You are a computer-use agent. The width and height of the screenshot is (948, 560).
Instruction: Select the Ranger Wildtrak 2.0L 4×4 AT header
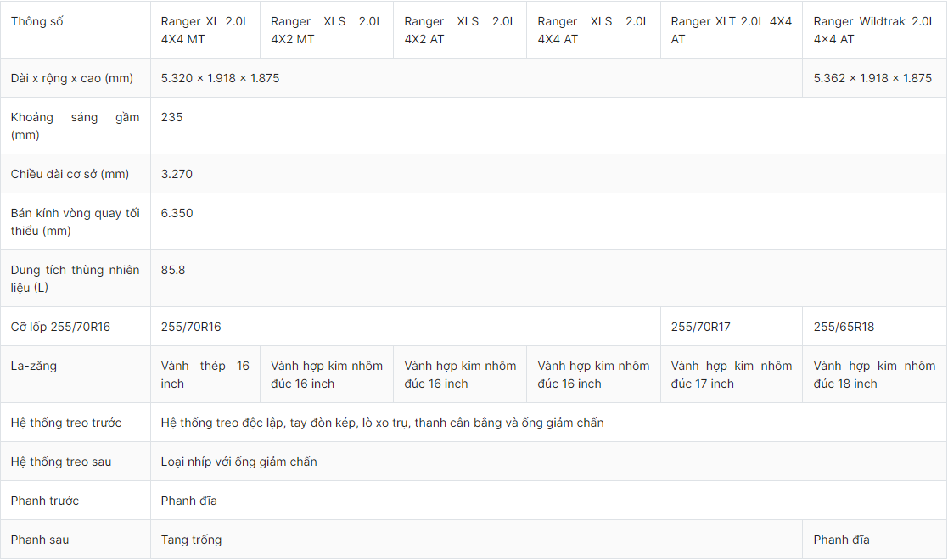point(873,30)
